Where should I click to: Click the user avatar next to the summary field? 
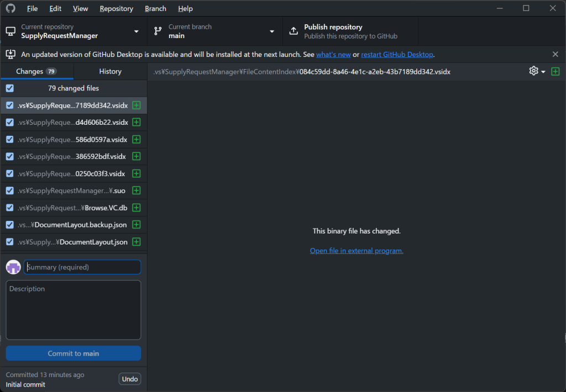point(13,267)
